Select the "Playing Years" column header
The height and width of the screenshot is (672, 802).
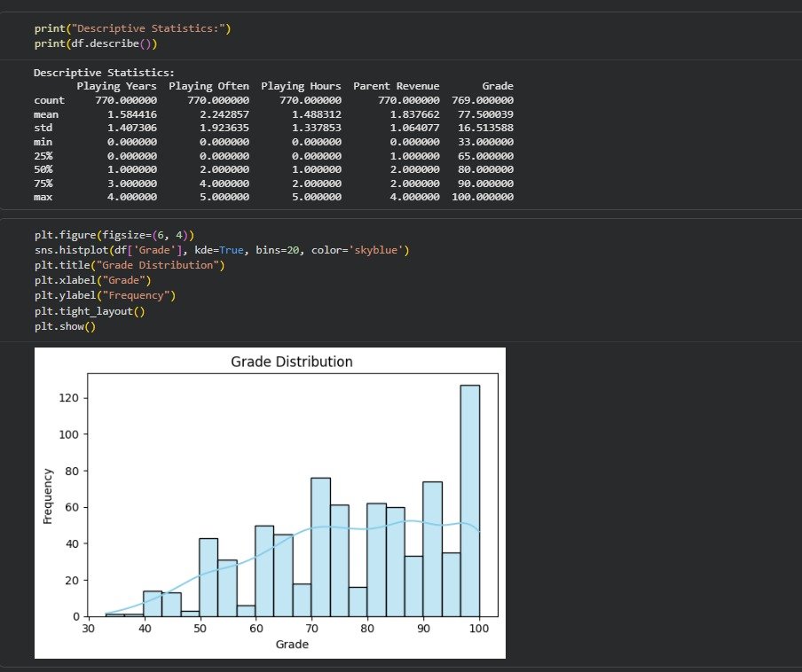pos(116,86)
